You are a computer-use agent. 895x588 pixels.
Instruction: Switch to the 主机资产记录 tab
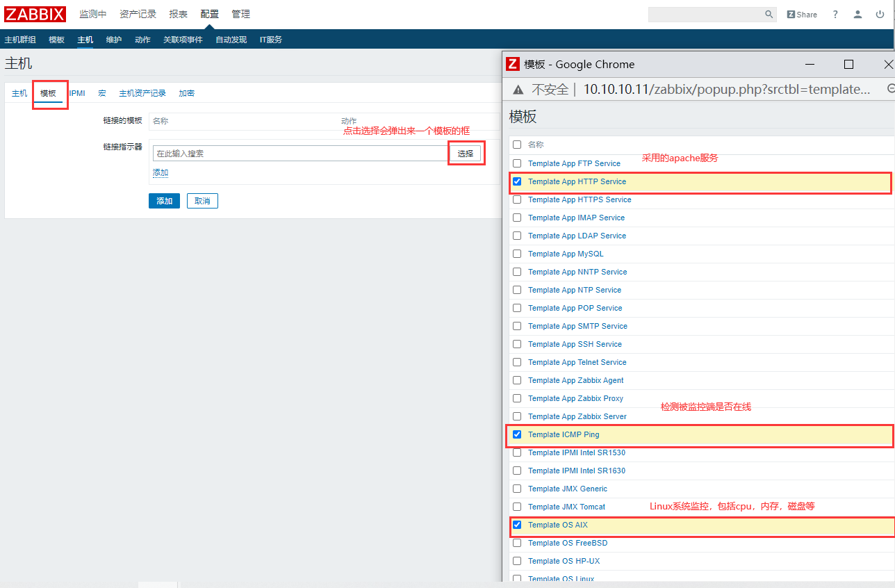pos(142,93)
